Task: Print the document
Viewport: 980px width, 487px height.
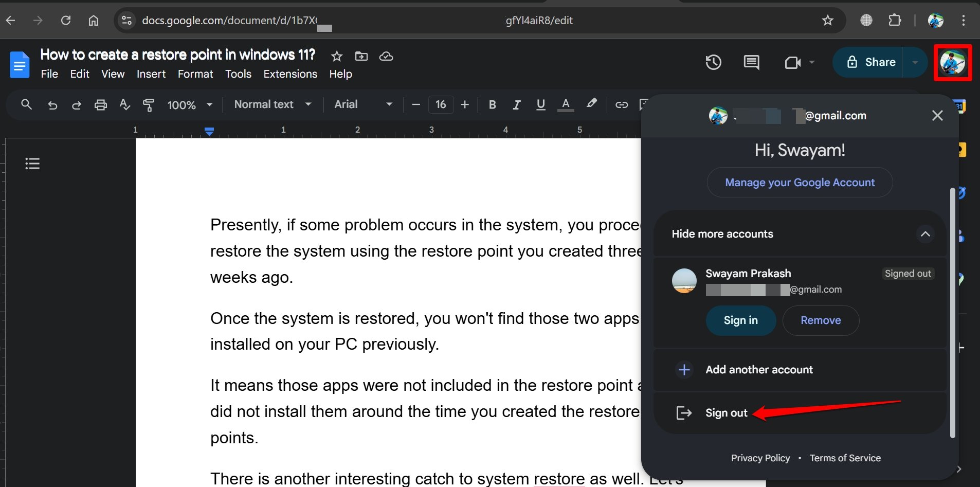Action: tap(101, 105)
